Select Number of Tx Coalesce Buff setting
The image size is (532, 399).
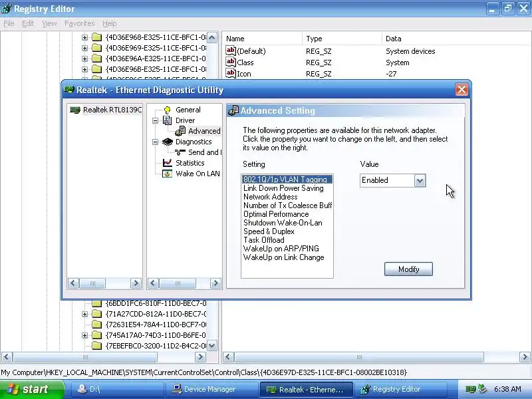point(288,205)
